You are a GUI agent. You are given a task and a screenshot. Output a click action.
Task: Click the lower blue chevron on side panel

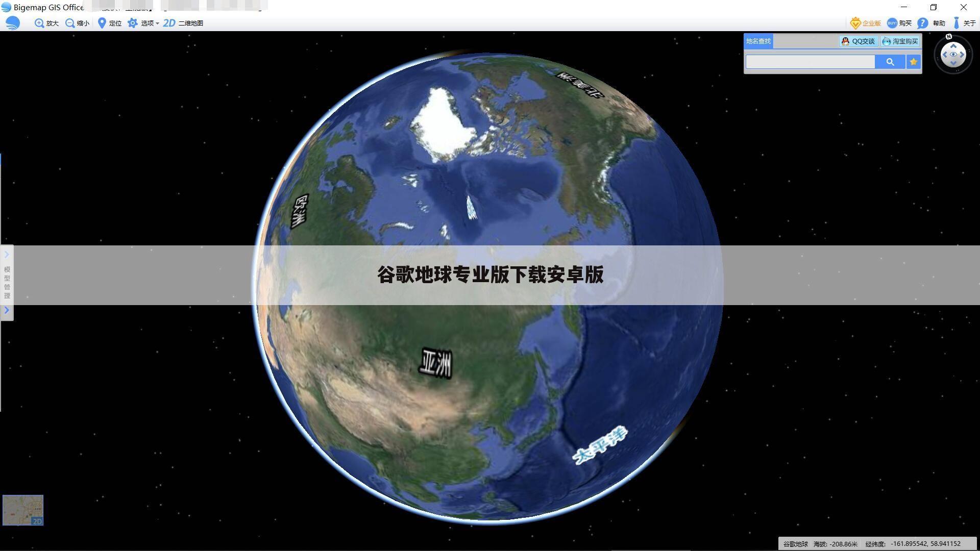pos(7,310)
